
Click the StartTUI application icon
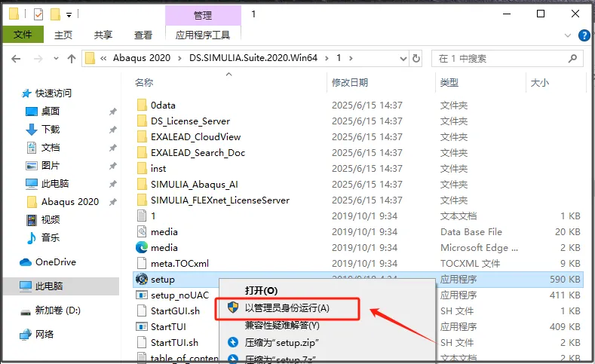[142, 326]
